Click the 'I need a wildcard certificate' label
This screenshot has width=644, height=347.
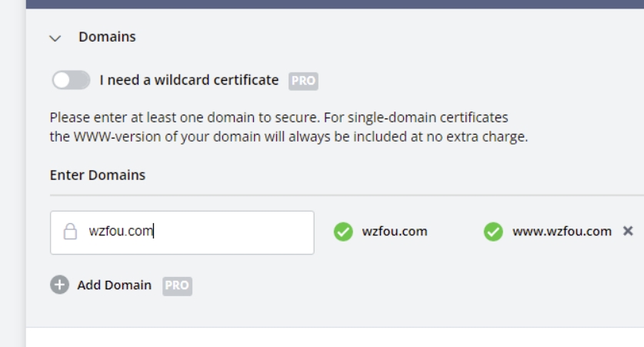click(x=189, y=80)
